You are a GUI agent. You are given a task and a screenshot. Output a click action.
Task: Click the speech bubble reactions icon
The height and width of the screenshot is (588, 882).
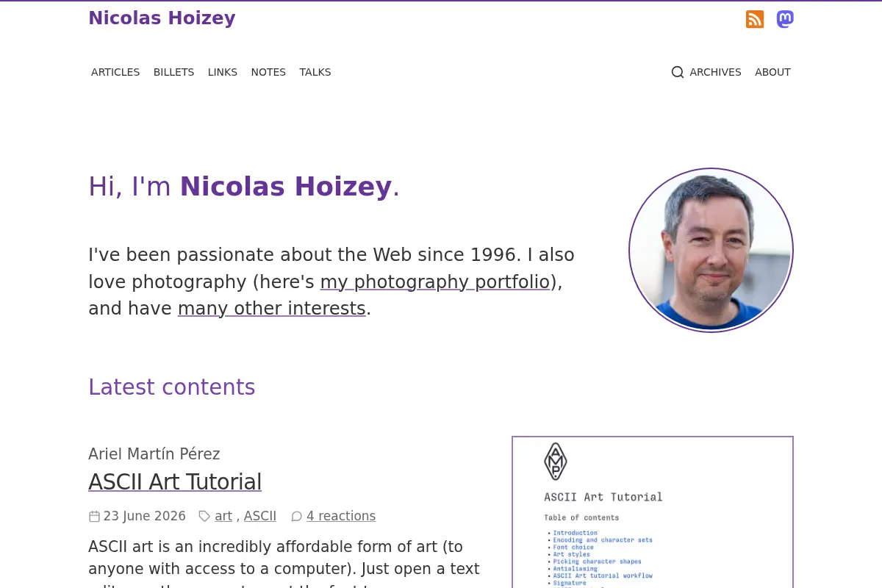(296, 517)
